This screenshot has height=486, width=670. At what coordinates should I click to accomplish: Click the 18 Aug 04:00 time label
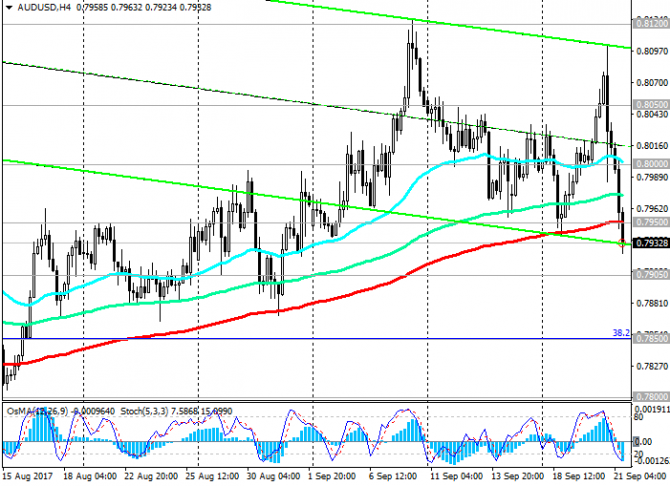[x=90, y=476]
